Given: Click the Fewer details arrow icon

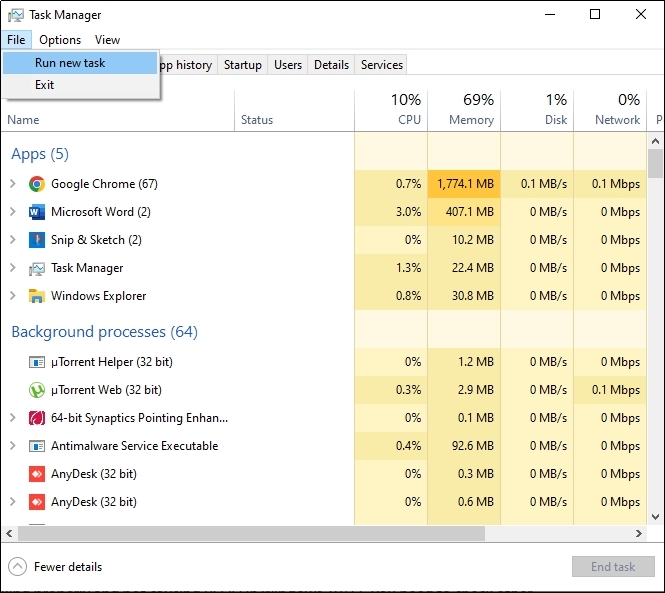Looking at the screenshot, I should click(17, 567).
